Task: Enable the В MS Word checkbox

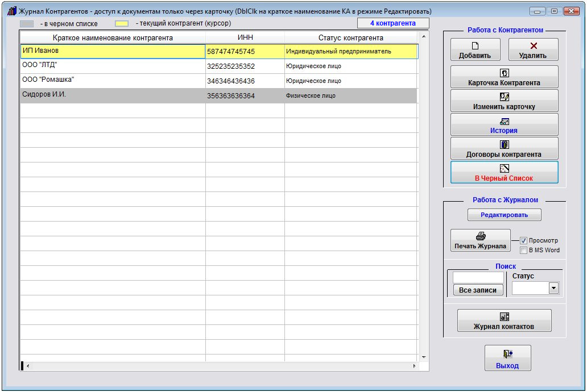Action: click(x=524, y=250)
